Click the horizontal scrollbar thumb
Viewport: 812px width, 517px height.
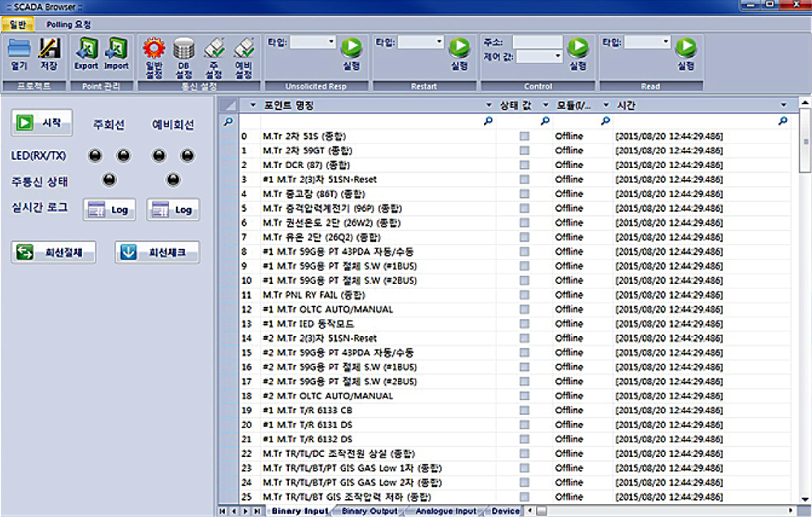pyautogui.click(x=542, y=511)
